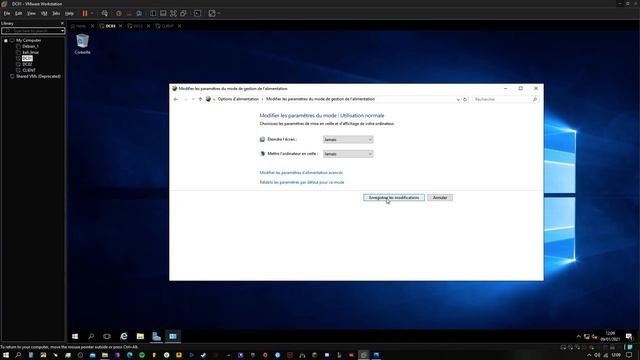Refresh the power options address bar
This screenshot has width=640, height=360.
465,99
